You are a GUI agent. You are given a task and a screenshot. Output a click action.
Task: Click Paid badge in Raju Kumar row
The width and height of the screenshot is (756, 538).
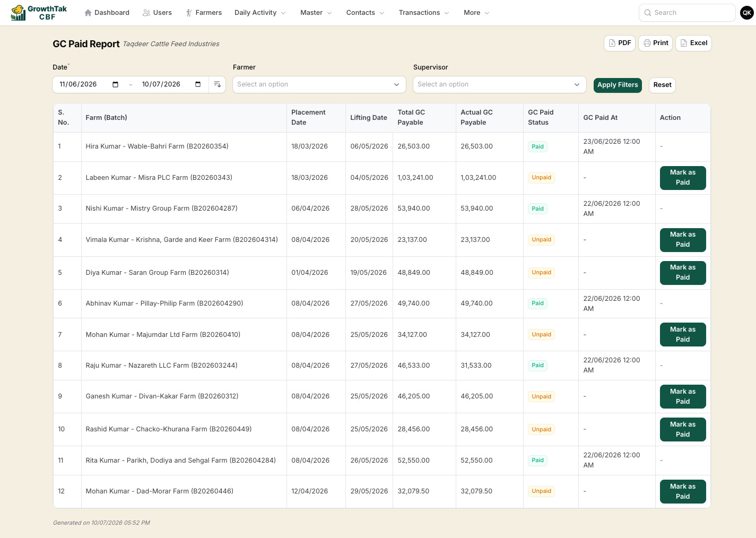coord(537,366)
